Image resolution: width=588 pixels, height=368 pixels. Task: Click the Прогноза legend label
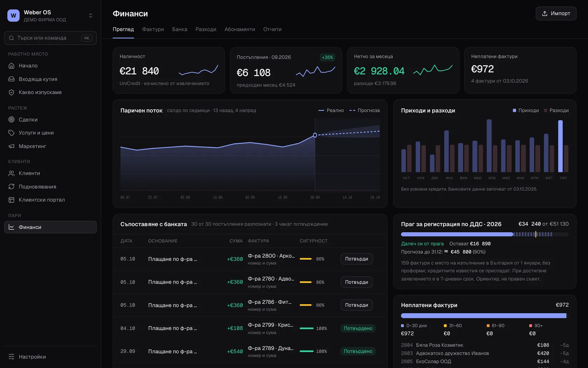pyautogui.click(x=369, y=110)
